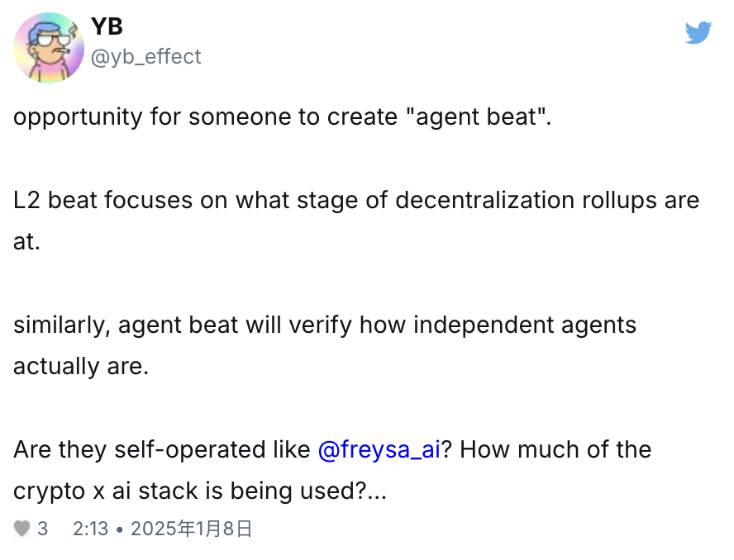The width and height of the screenshot is (734, 560).
Task: Click the display name YB
Action: [107, 26]
